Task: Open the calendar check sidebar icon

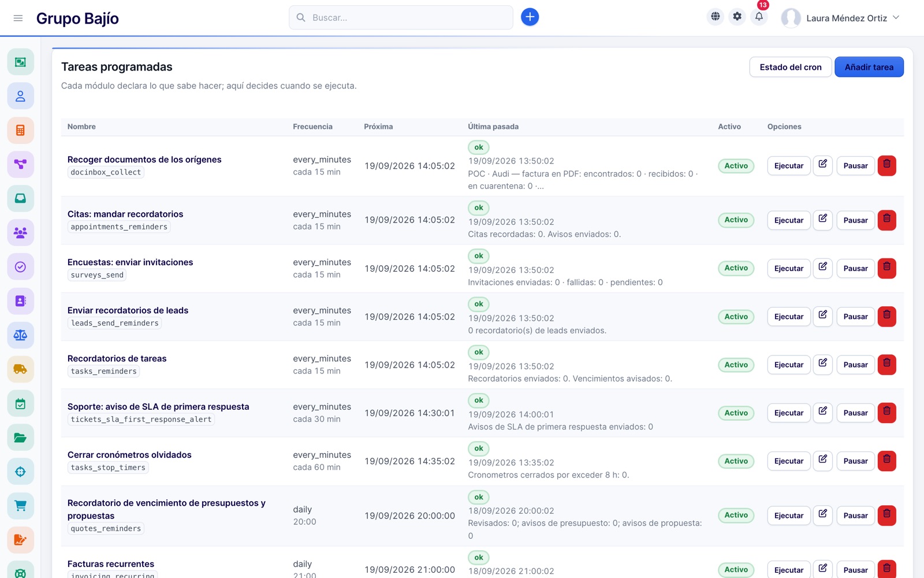Action: (20, 403)
